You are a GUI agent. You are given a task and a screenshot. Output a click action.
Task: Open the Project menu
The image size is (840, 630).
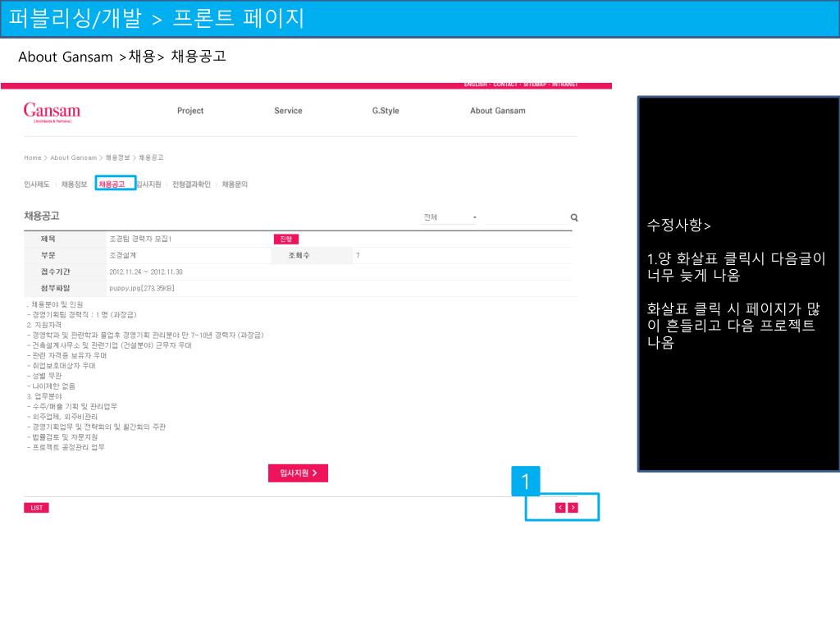tap(190, 111)
